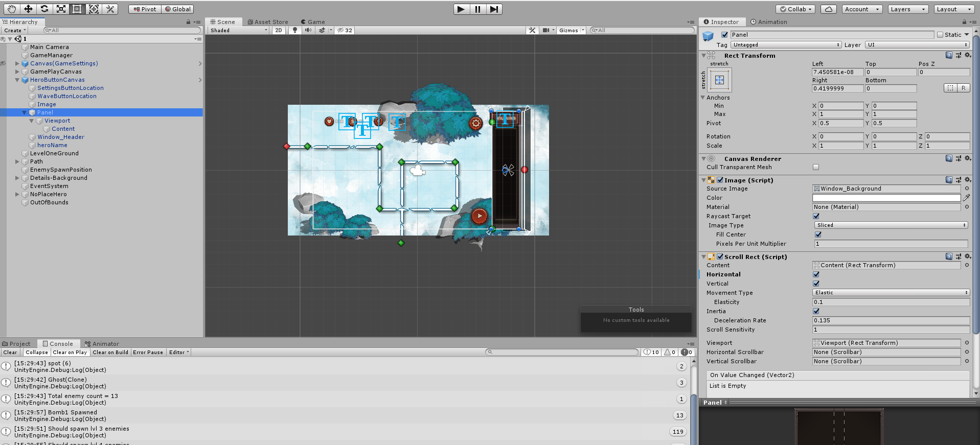Start Play mode
980x445 pixels.
point(461,9)
